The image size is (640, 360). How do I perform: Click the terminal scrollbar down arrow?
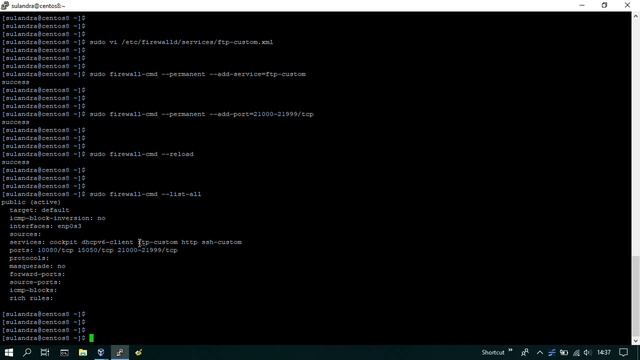[636, 340]
